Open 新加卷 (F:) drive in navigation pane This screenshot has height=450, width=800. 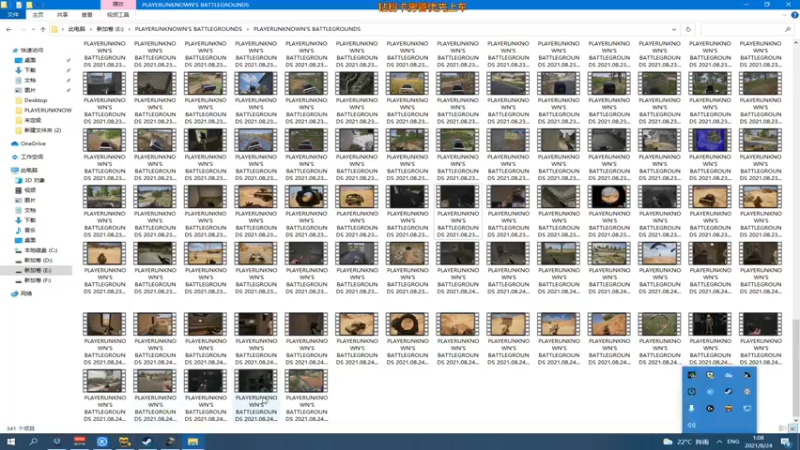tap(37, 281)
